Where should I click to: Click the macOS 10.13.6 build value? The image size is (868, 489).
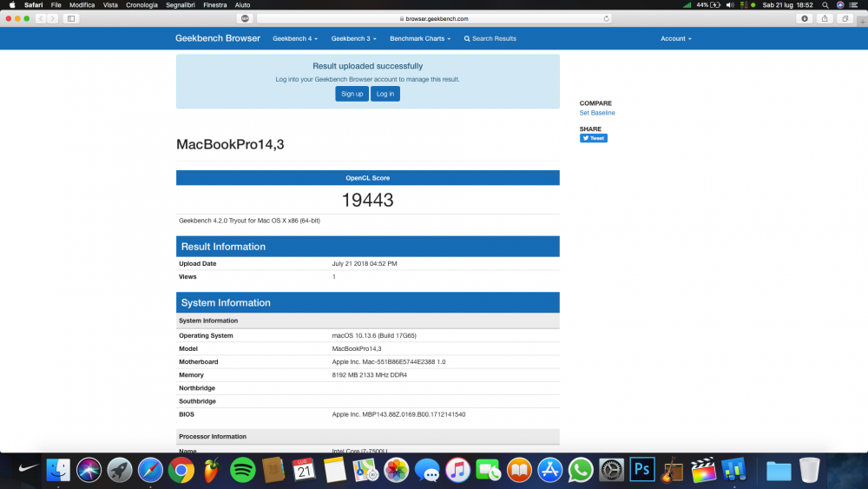click(x=374, y=335)
